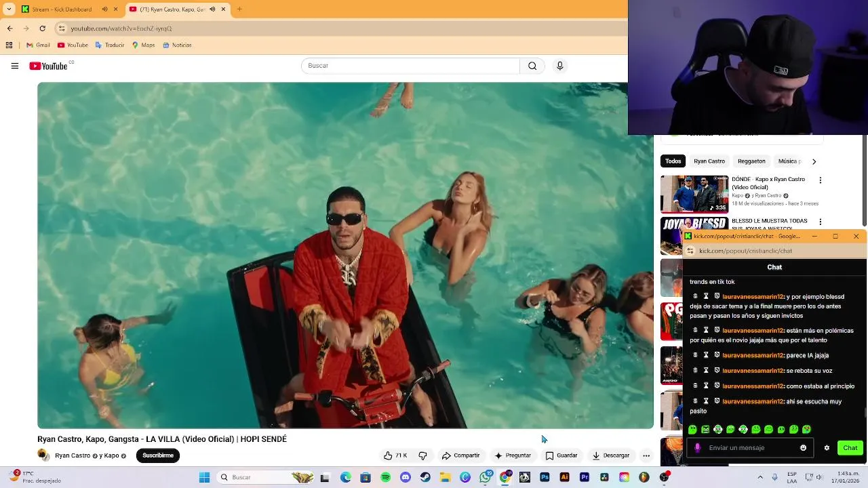This screenshot has height=488, width=868.
Task: Open the Noticias bookmark
Action: point(177,45)
